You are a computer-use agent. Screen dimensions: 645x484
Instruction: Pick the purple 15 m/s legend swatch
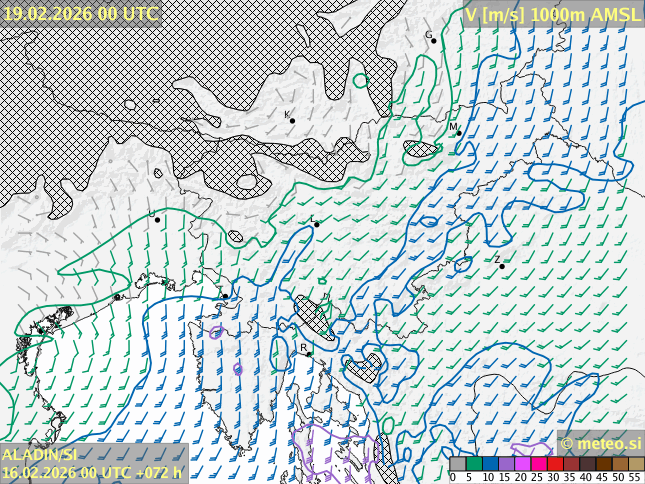[505, 464]
